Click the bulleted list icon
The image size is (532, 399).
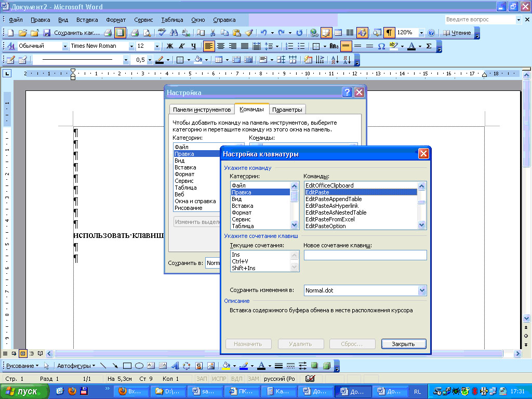[301, 46]
